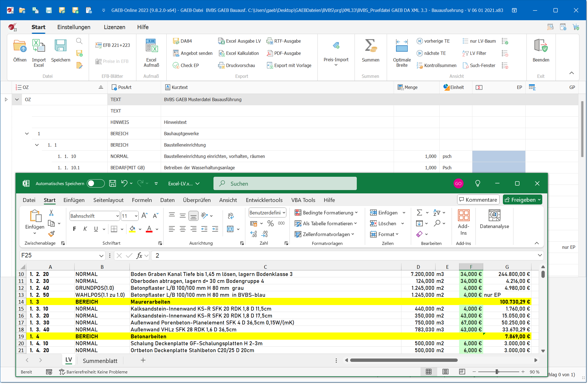The height and width of the screenshot is (384, 588).
Task: Toggle bold formatting in Excel
Action: click(74, 229)
